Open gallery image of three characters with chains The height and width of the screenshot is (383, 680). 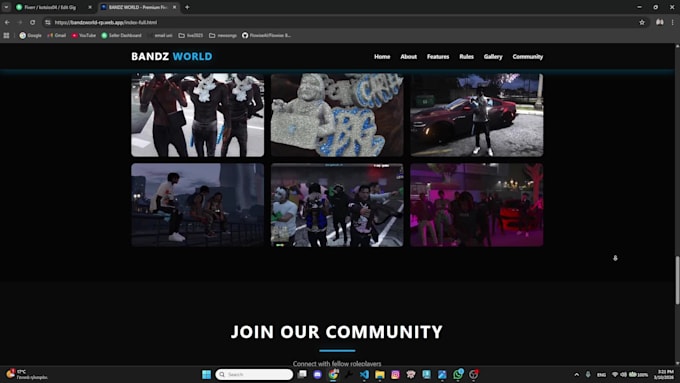click(197, 115)
